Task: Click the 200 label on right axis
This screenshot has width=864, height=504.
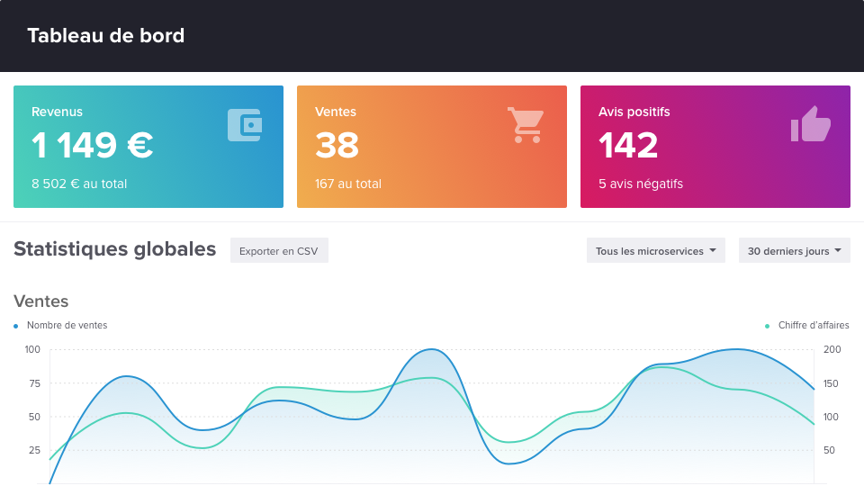Action: (x=832, y=349)
